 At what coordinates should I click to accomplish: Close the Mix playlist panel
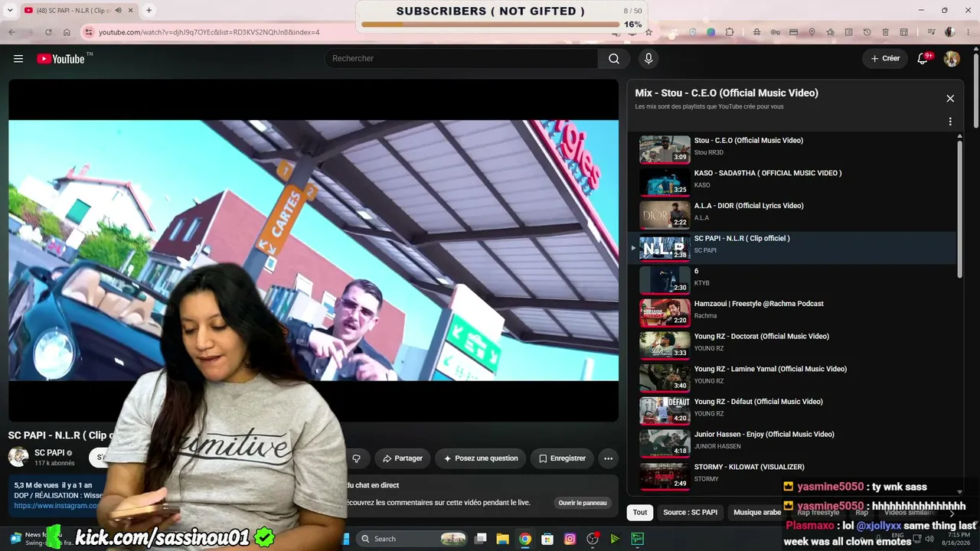(x=950, y=99)
